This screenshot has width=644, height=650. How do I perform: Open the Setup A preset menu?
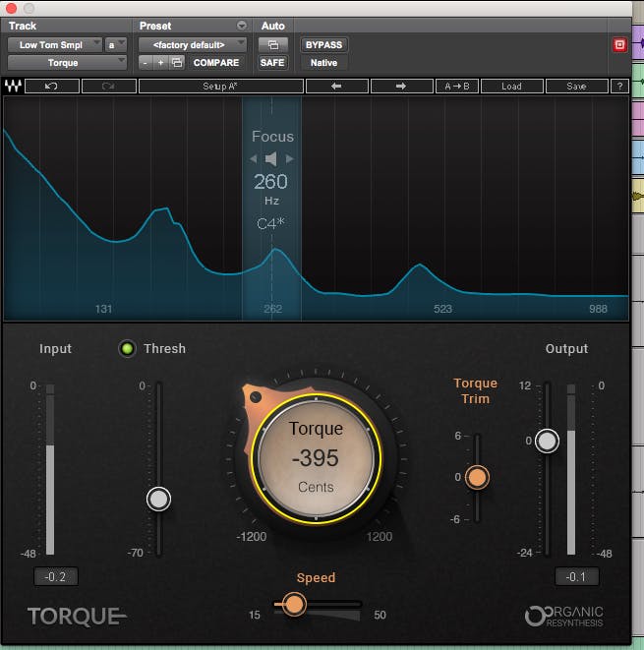point(219,86)
